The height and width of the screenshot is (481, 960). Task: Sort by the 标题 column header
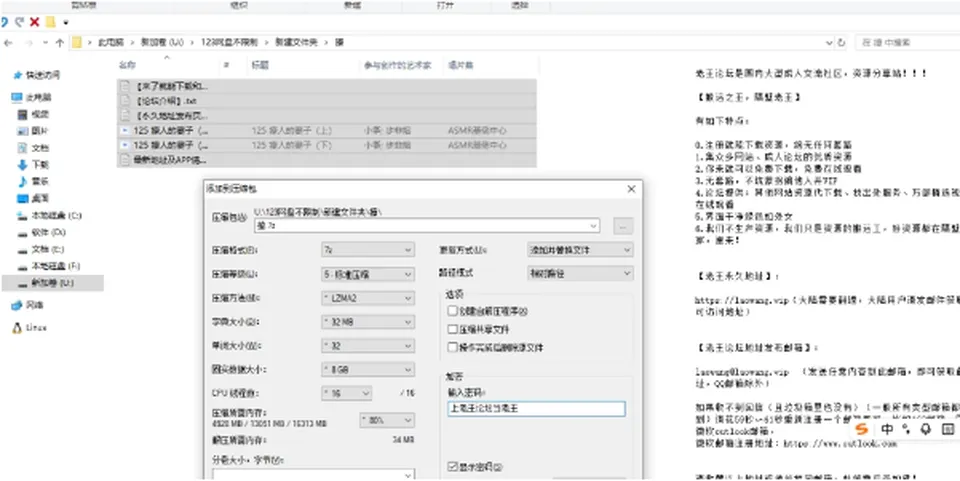260,65
